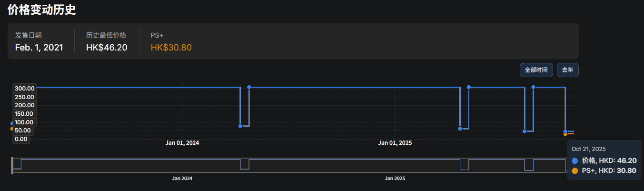This screenshot has height=191, width=644.
Task: Click the 2024 price-restore point at 300
Action: click(x=249, y=87)
